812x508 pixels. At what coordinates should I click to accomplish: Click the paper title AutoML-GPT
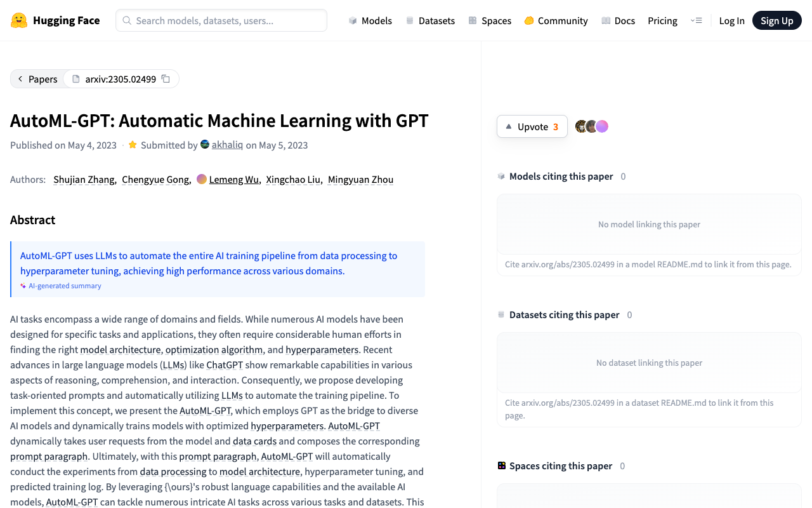219,120
